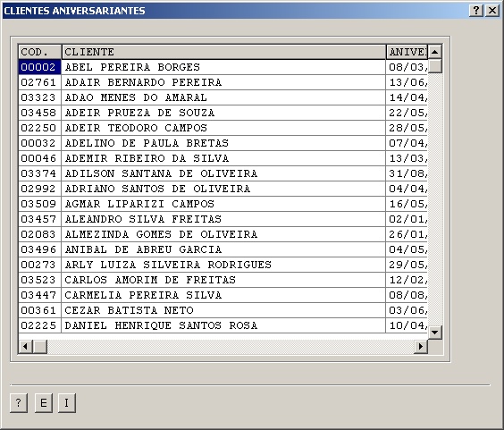Select ADAIR BERNARDO PEREIRA row
Screen dimensions: 504x430
[x=223, y=82]
